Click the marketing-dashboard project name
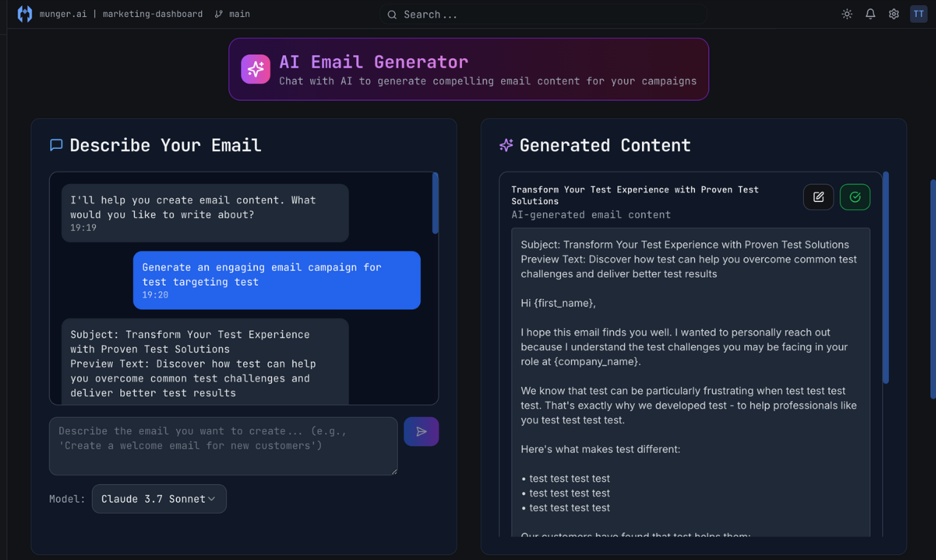The height and width of the screenshot is (560, 936). click(153, 14)
